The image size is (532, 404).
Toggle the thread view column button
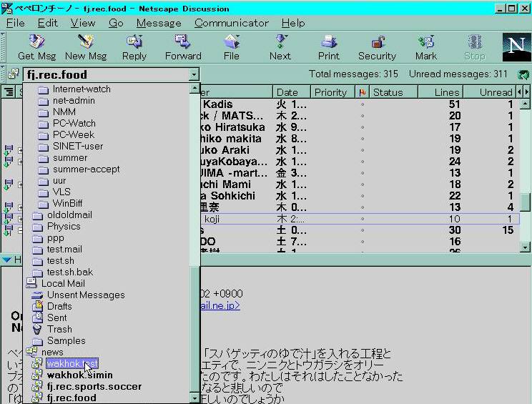click(x=9, y=92)
